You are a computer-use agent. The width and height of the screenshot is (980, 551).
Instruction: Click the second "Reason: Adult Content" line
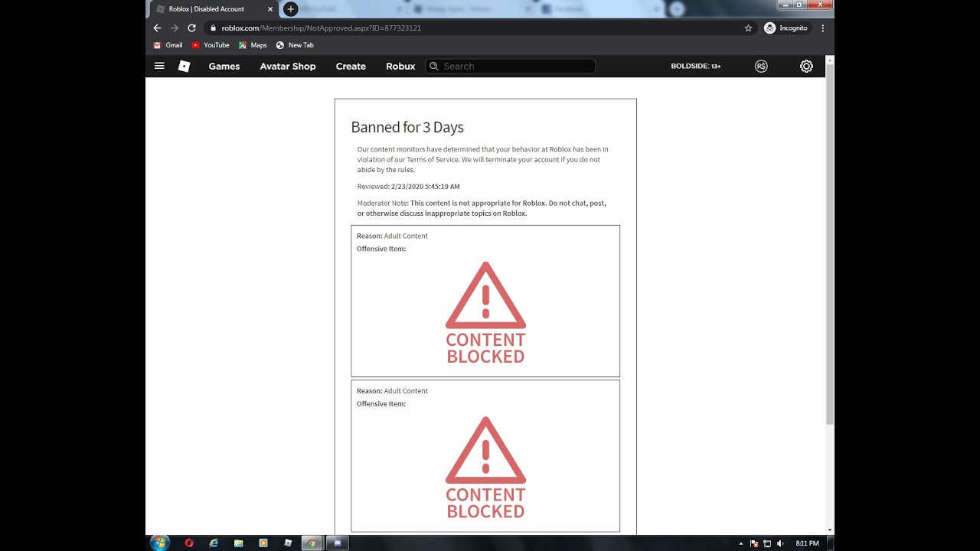pos(392,391)
